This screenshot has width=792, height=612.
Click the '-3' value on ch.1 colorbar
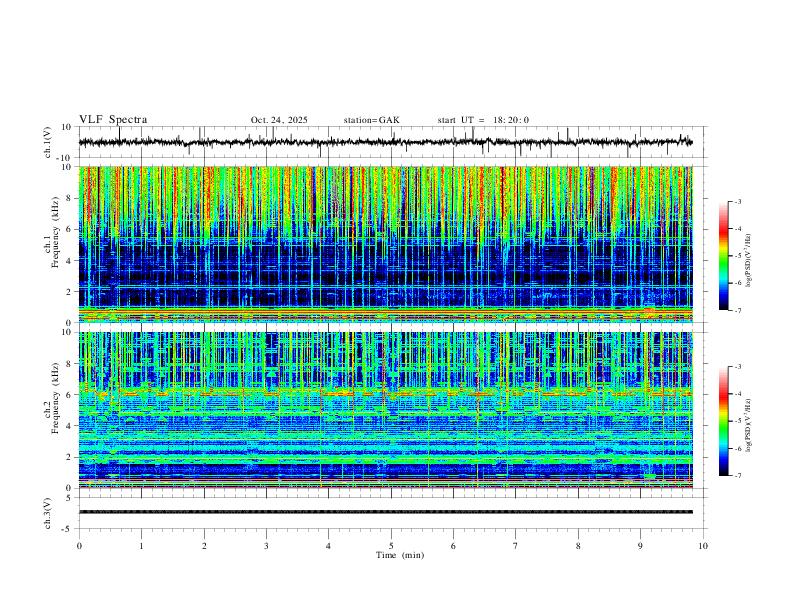(x=737, y=201)
